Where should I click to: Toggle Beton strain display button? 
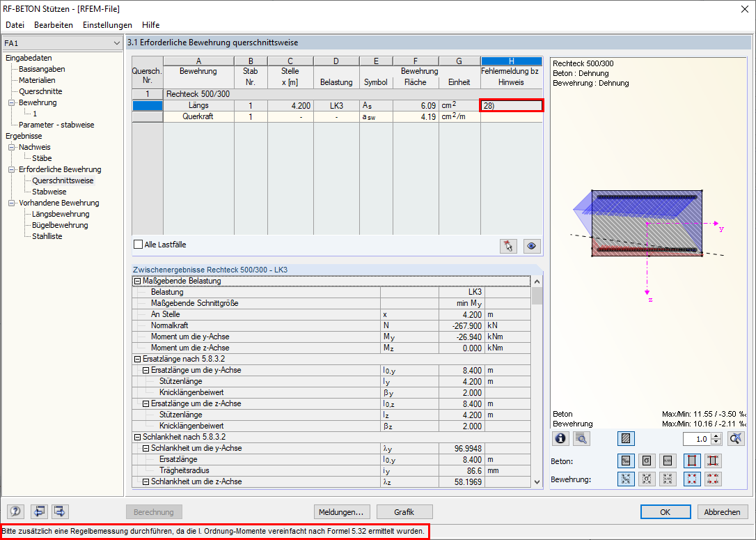pyautogui.click(x=626, y=461)
